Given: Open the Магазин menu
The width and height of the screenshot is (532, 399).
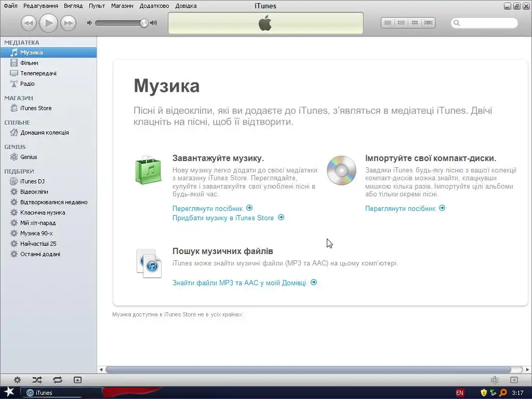Looking at the screenshot, I should tap(122, 6).
